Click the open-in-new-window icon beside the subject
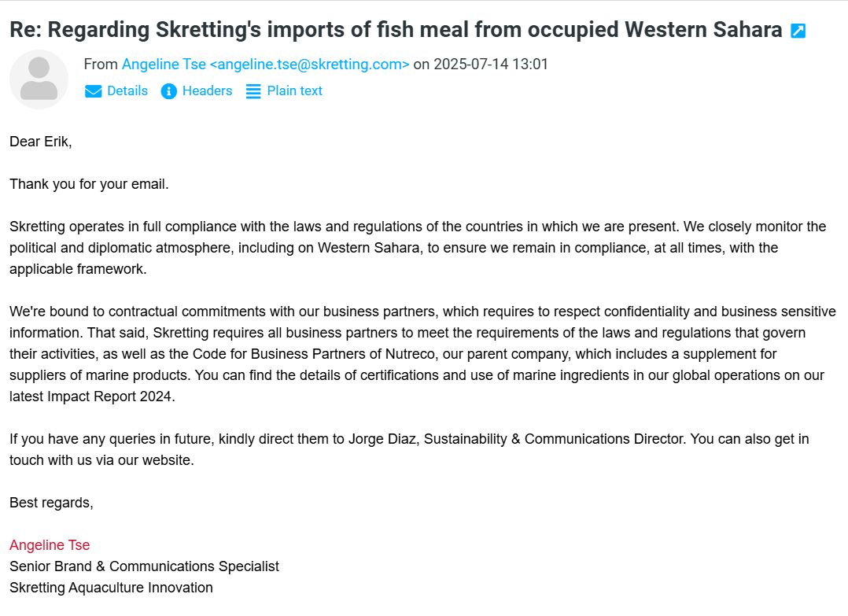The width and height of the screenshot is (848, 616). (x=798, y=31)
